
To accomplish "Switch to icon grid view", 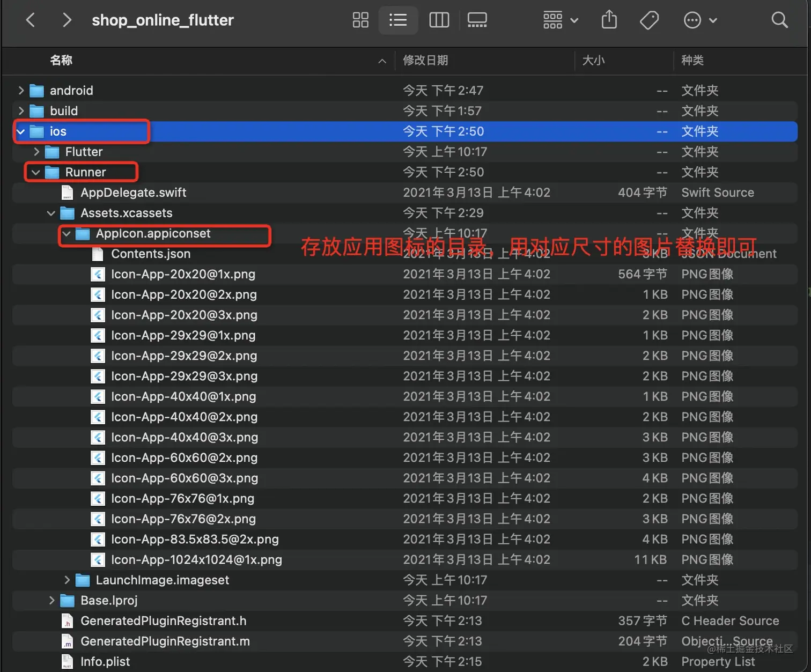I will pos(360,20).
